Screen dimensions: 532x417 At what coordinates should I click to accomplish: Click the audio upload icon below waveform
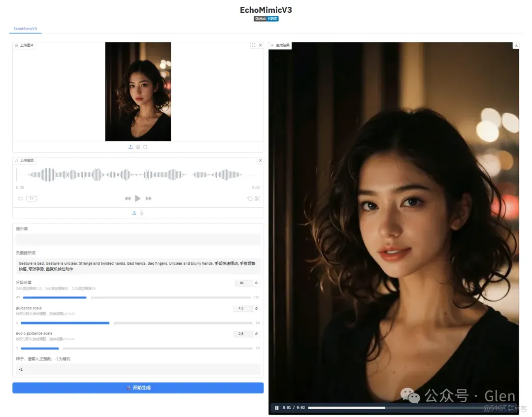pos(134,213)
